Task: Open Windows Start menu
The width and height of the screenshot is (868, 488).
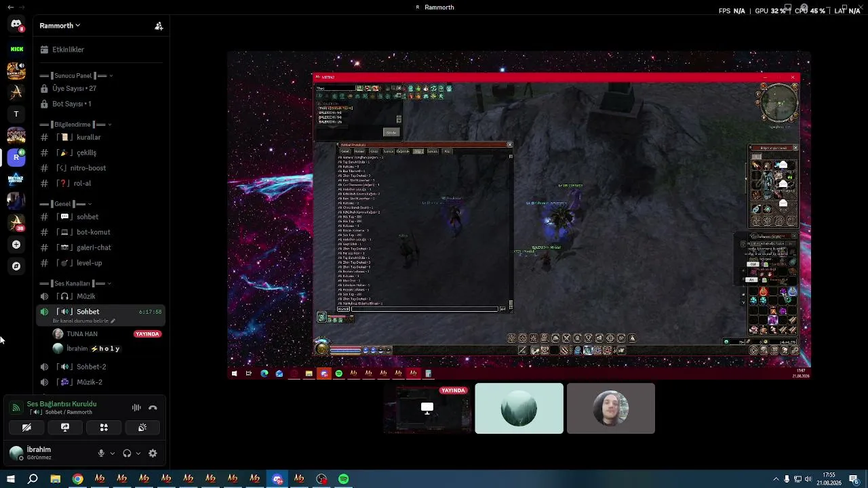Action: click(10, 479)
